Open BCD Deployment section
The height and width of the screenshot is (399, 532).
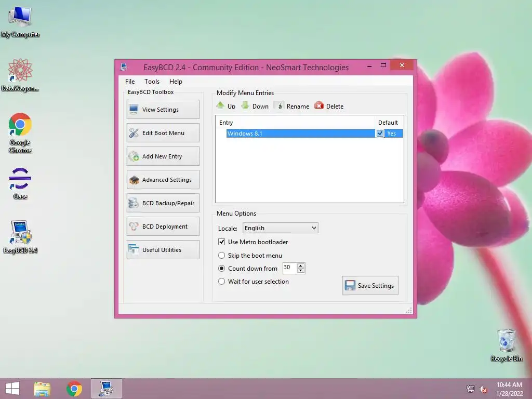coord(163,227)
